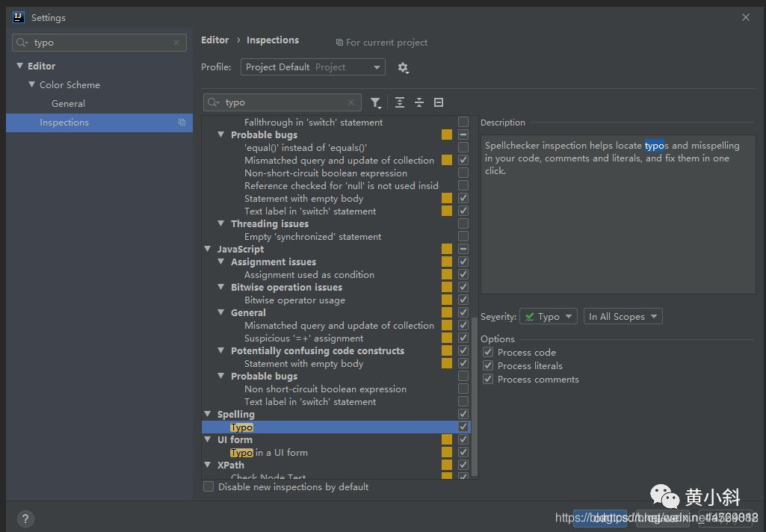Click yellow severity swatch for UI form
The width and height of the screenshot is (766, 532).
tap(446, 439)
